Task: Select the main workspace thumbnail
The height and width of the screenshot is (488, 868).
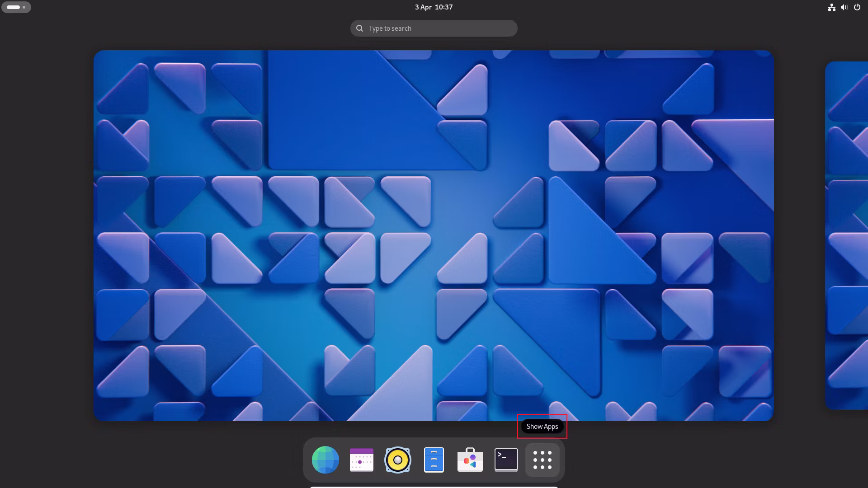Action: coord(434,235)
